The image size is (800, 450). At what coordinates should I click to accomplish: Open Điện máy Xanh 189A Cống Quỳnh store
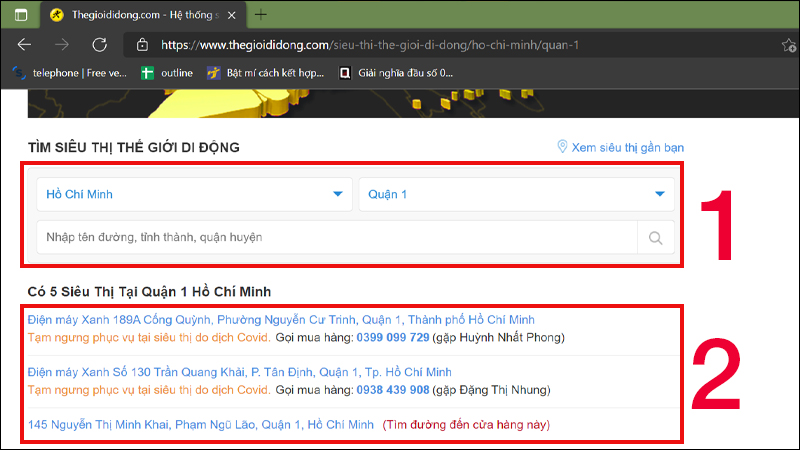click(x=281, y=320)
